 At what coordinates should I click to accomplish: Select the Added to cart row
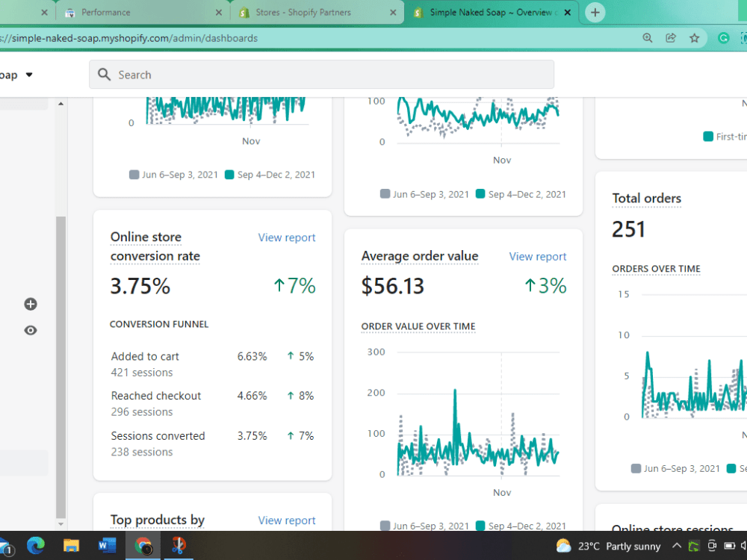[212, 364]
